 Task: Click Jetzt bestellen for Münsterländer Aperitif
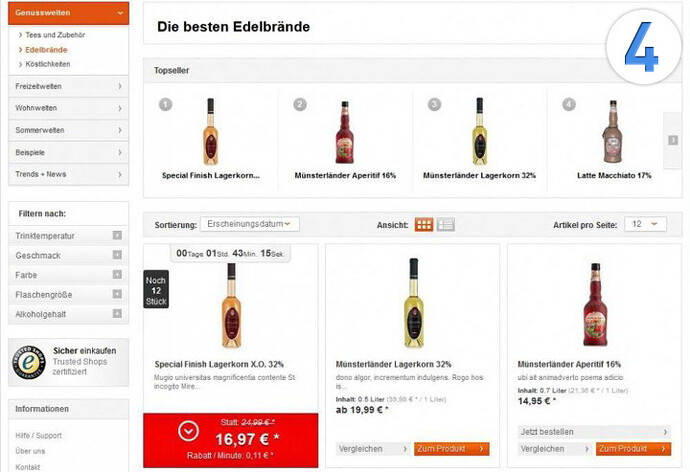coord(594,432)
